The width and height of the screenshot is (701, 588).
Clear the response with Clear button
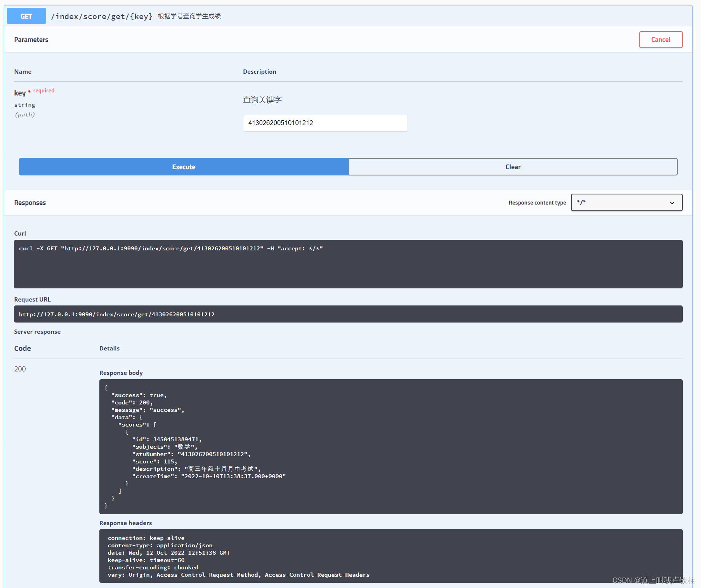pos(513,167)
